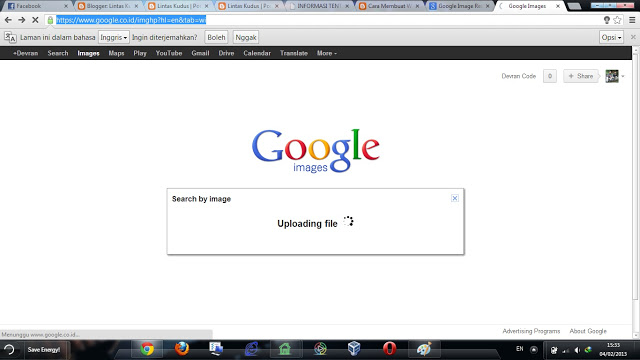This screenshot has height=360, width=640.
Task: Close the Facebook tab
Action: pos(66,6)
